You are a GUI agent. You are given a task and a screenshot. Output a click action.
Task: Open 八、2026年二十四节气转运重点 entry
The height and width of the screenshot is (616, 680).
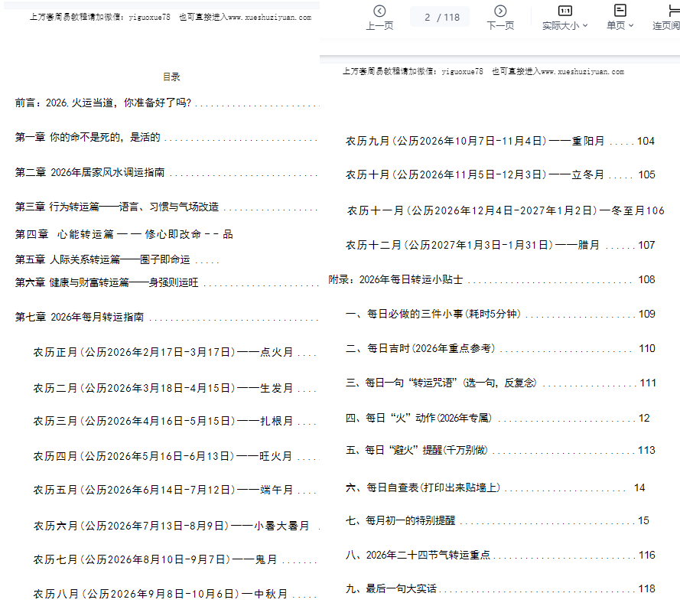[x=500, y=556]
